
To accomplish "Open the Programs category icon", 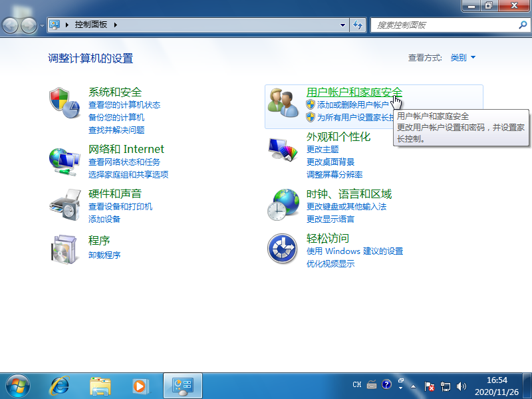I will [x=65, y=249].
